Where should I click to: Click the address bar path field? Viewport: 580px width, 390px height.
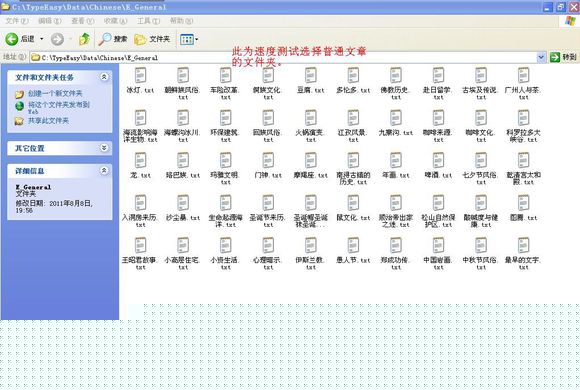click(x=283, y=57)
